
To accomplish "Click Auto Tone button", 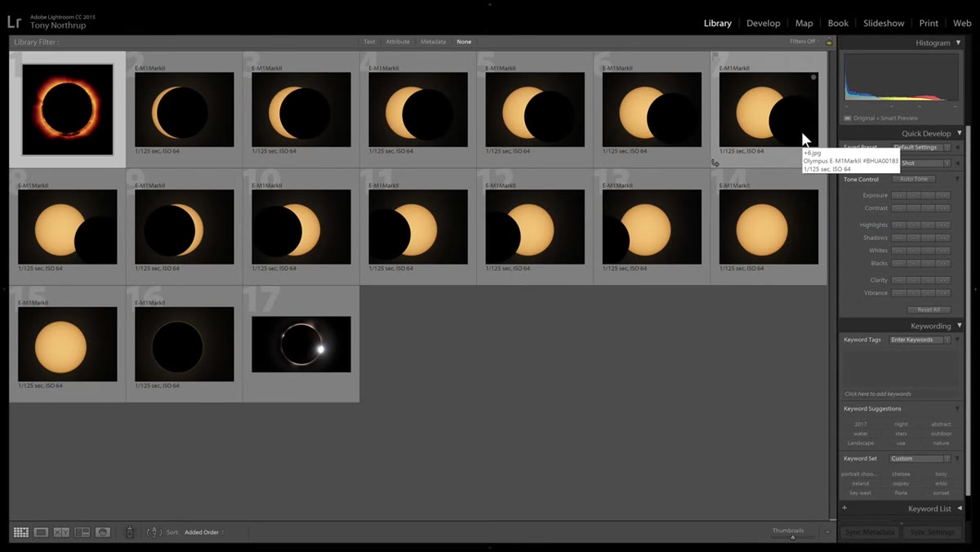I will (x=914, y=179).
